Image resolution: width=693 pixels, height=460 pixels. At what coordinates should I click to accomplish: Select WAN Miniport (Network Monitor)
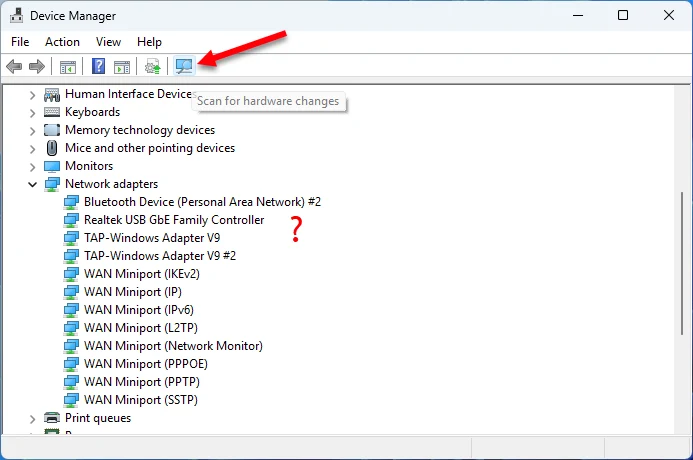pyautogui.click(x=173, y=346)
